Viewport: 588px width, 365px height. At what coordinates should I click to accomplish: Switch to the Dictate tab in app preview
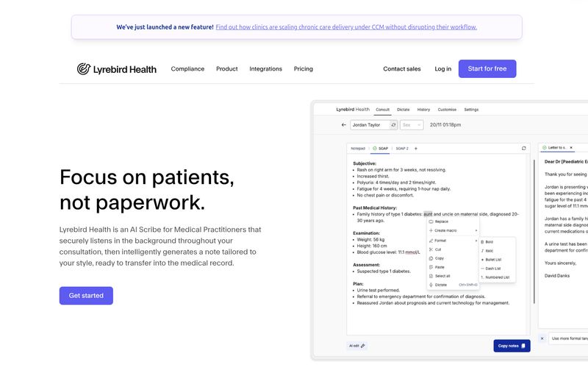tap(403, 110)
